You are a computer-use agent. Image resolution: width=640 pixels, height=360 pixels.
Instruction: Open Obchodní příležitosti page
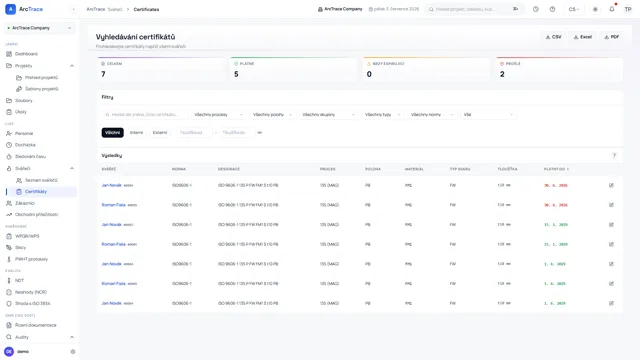click(36, 214)
